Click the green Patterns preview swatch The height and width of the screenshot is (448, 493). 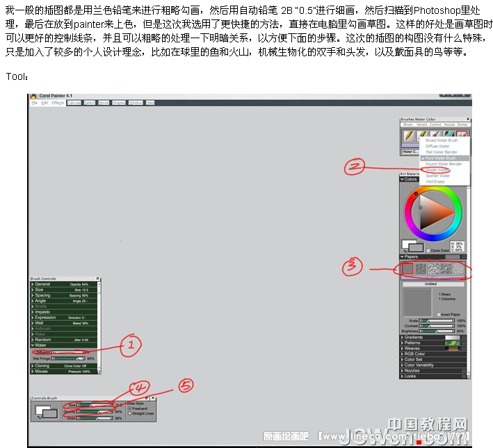coord(453,342)
